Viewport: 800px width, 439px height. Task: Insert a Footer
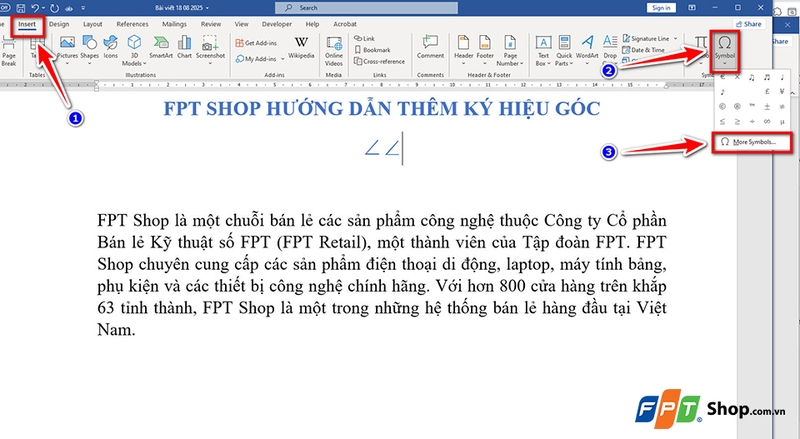(x=485, y=48)
